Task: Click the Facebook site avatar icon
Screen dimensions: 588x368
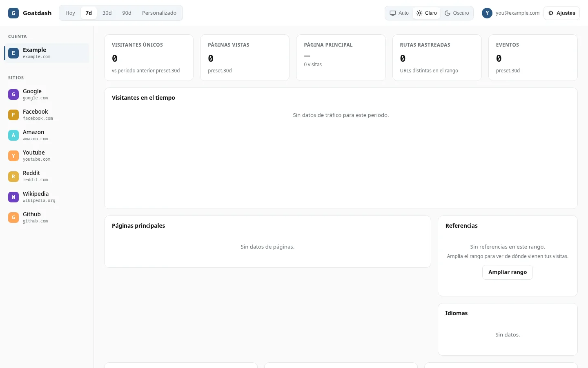Action: point(13,115)
